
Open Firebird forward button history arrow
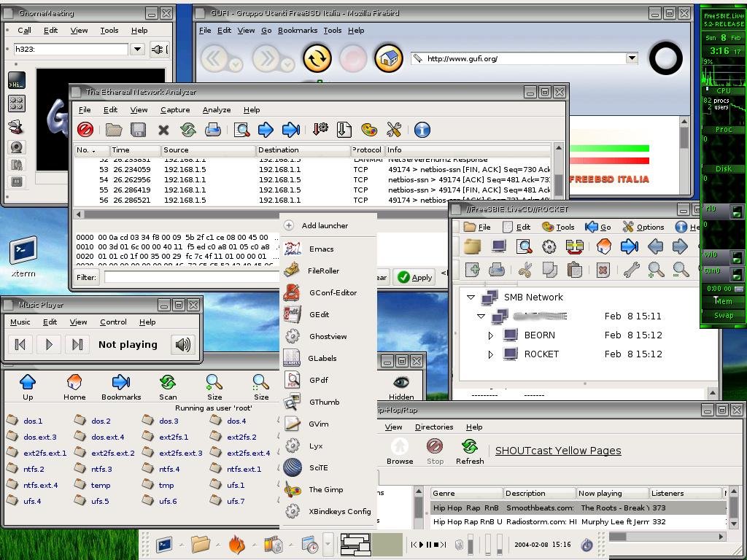point(287,64)
